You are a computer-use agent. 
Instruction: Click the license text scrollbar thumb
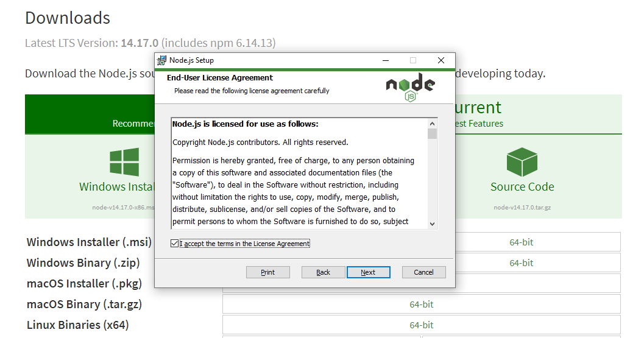tap(432, 134)
